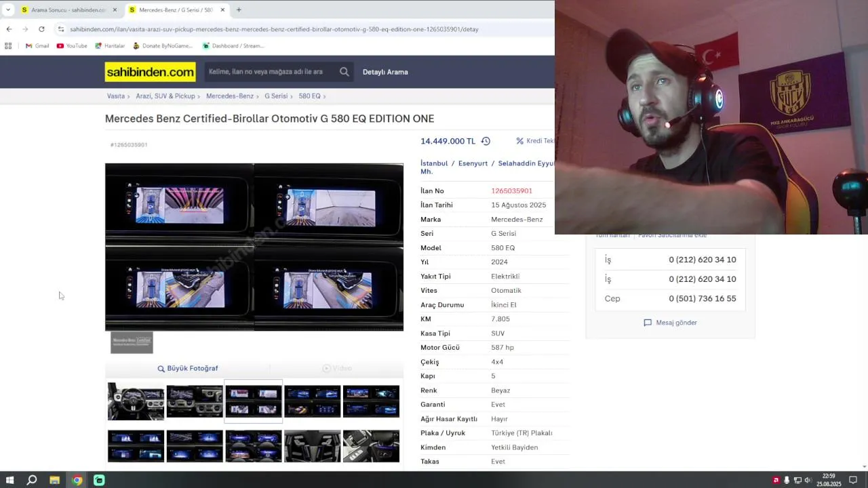Click the Yetkili Bayiden value
Screen dimensions: 868x488
click(x=514, y=447)
